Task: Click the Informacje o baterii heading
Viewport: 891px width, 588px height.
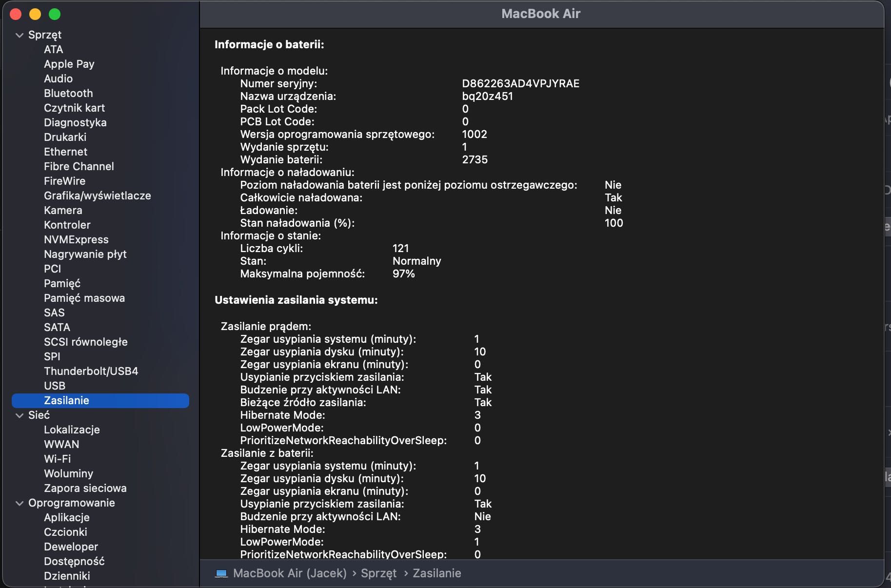Action: coord(269,44)
